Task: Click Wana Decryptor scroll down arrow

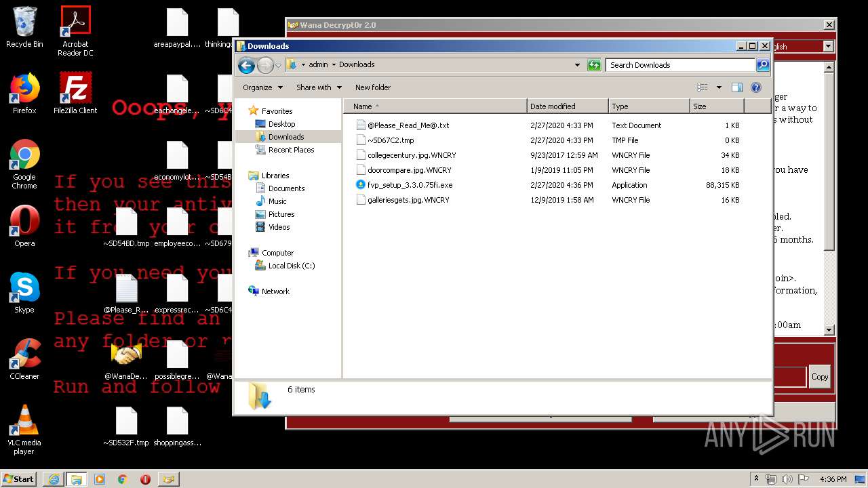Action: pos(829,330)
